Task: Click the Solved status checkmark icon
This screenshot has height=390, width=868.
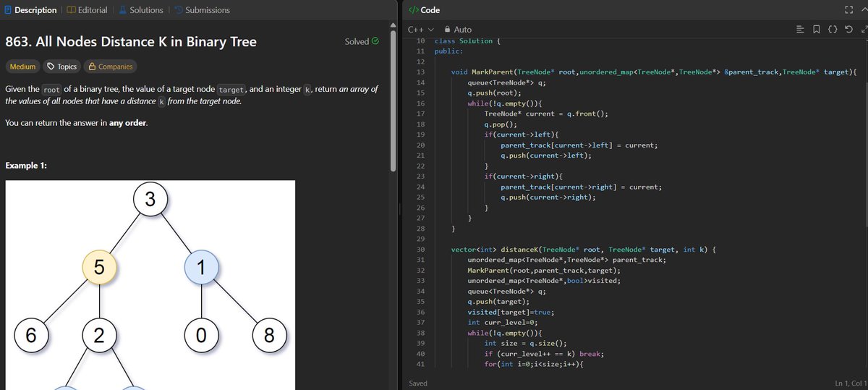Action: (375, 41)
